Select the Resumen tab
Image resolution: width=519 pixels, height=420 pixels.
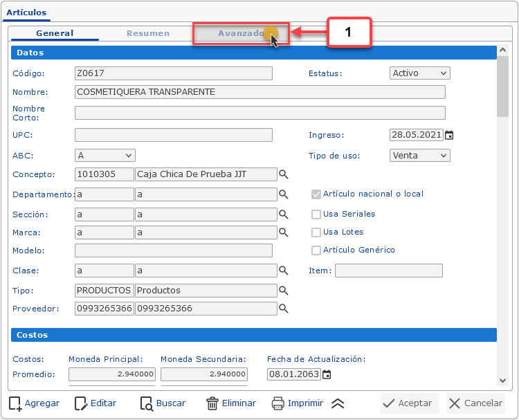pos(148,33)
